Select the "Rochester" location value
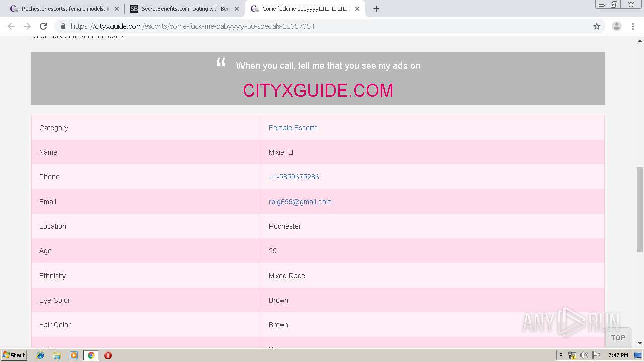Image resolution: width=644 pixels, height=362 pixels. [x=285, y=226]
